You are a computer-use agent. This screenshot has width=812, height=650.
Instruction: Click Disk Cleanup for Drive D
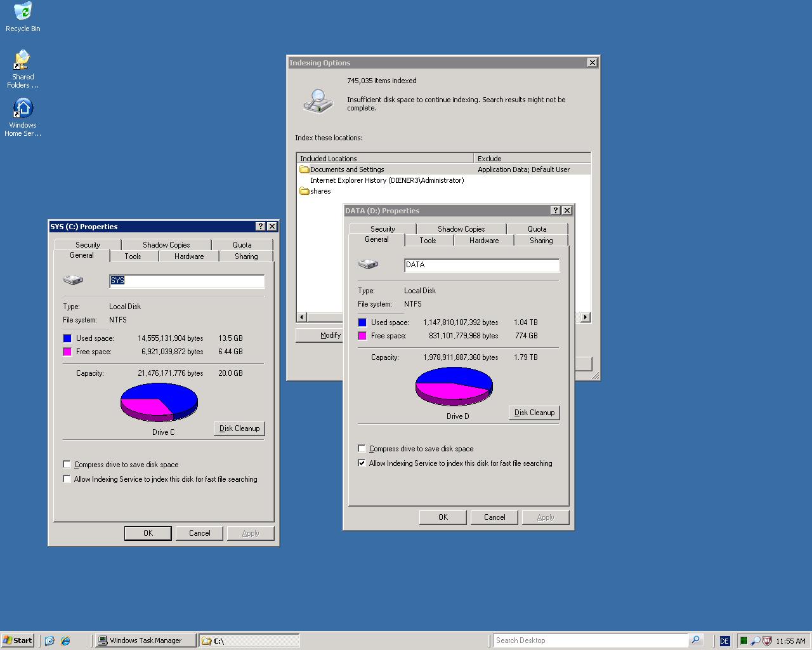click(534, 413)
